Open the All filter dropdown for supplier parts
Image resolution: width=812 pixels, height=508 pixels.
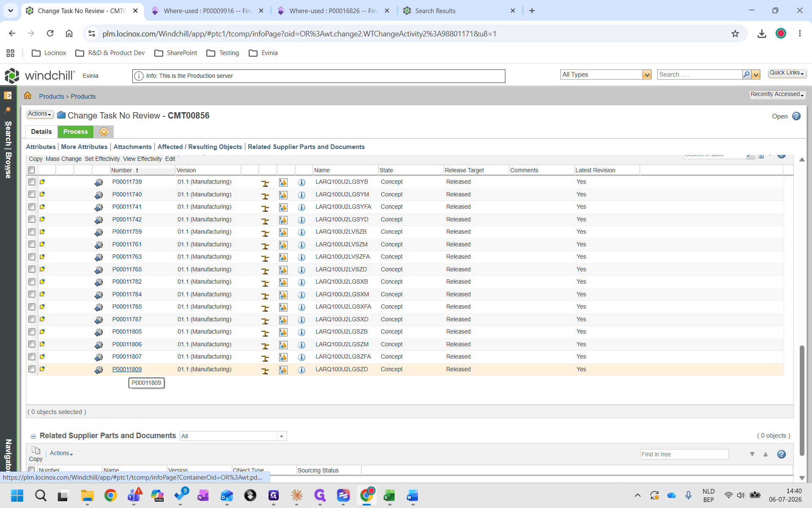click(282, 436)
